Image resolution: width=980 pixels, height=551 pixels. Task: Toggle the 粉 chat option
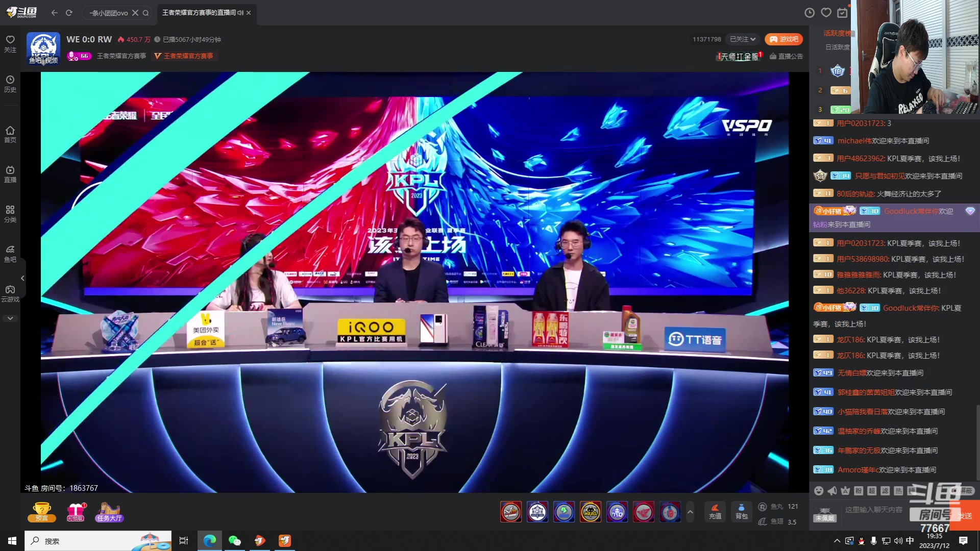[x=859, y=491]
